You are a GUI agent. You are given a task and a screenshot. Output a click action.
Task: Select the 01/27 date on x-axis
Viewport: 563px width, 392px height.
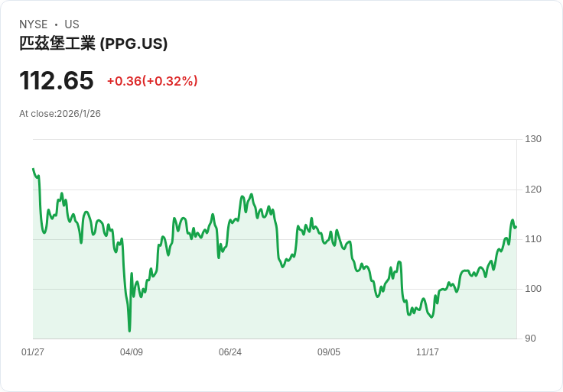[x=33, y=352]
